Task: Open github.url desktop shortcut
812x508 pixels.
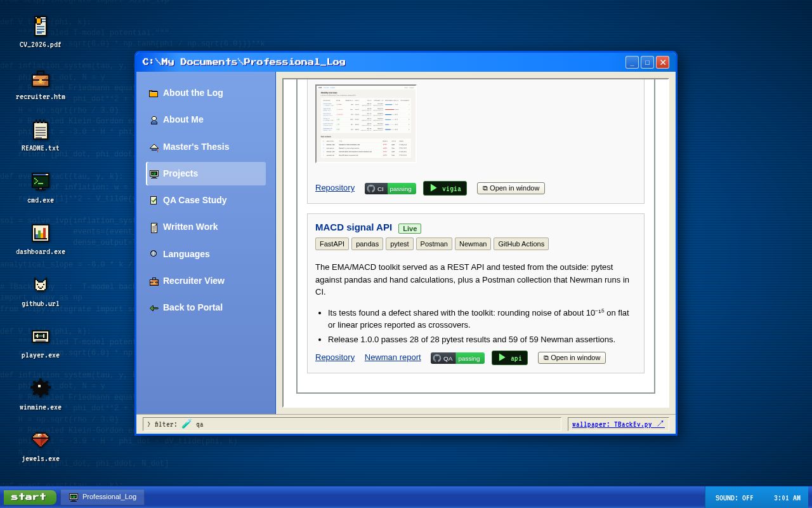Action: (x=40, y=291)
